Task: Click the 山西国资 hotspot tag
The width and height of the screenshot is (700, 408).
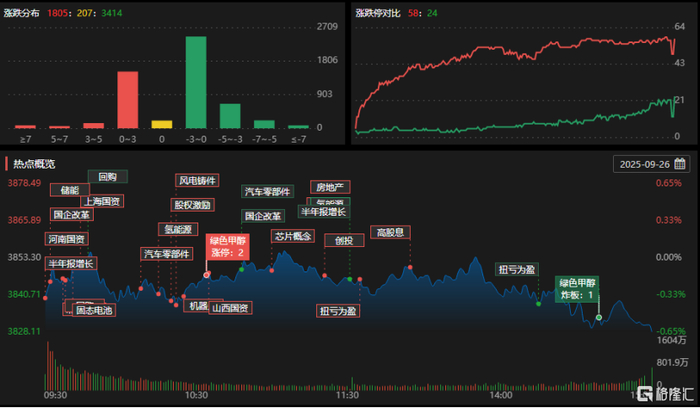Action: 230,308
